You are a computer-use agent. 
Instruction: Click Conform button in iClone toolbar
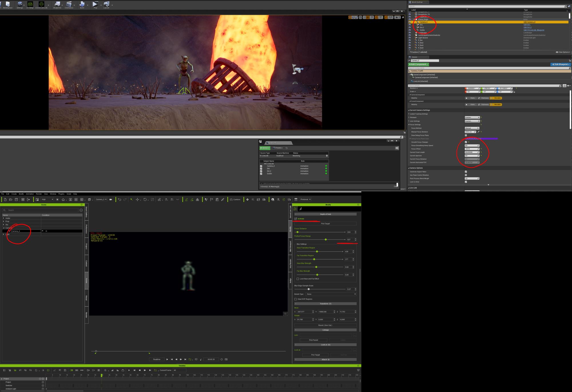pos(235,199)
